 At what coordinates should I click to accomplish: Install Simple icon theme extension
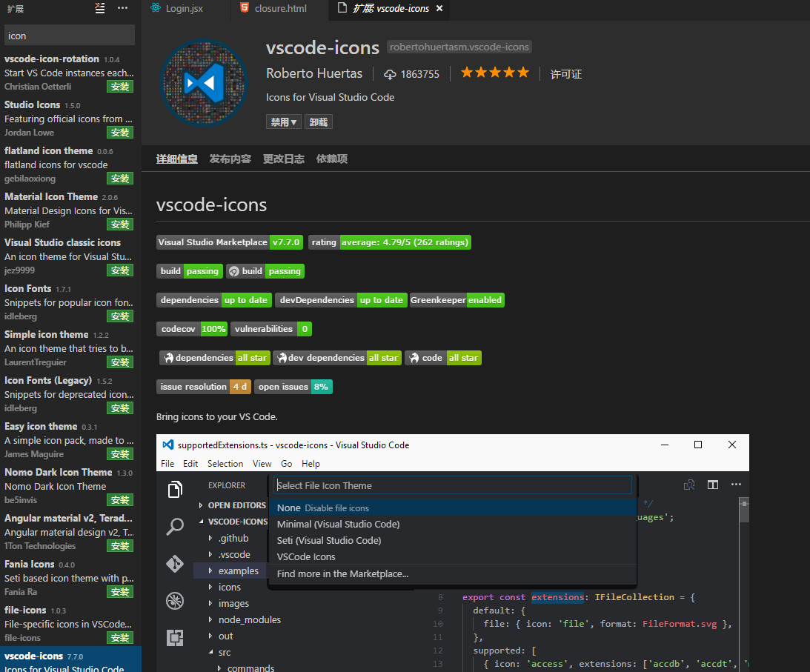(x=120, y=362)
